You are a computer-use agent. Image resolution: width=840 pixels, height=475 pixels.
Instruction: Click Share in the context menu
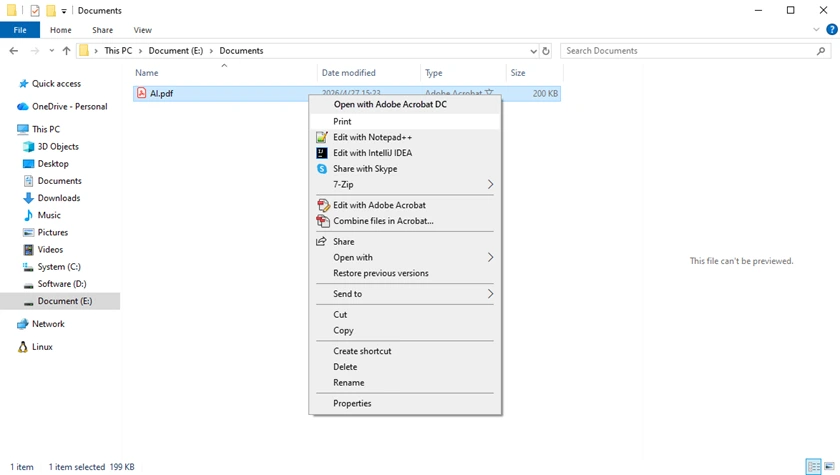[x=405, y=242]
